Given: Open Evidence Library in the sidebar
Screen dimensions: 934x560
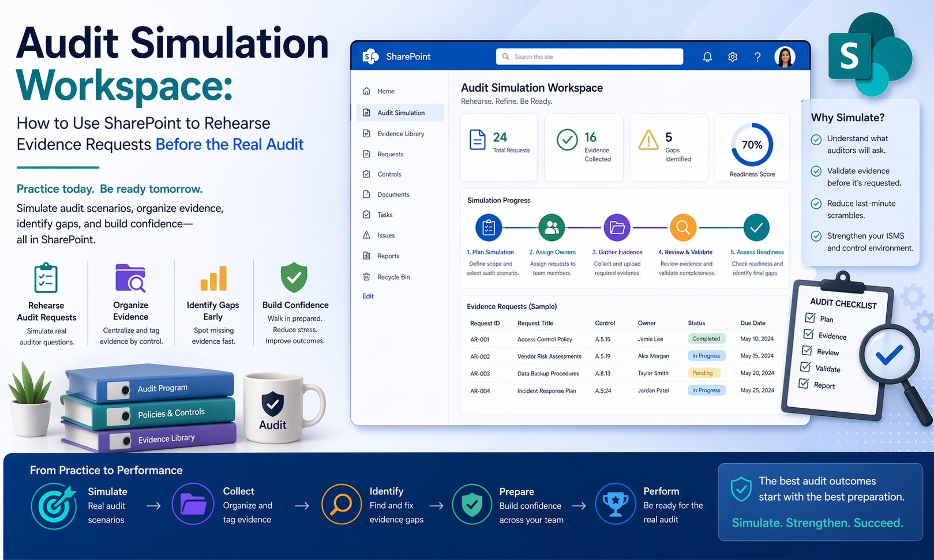Looking at the screenshot, I should pos(400,134).
